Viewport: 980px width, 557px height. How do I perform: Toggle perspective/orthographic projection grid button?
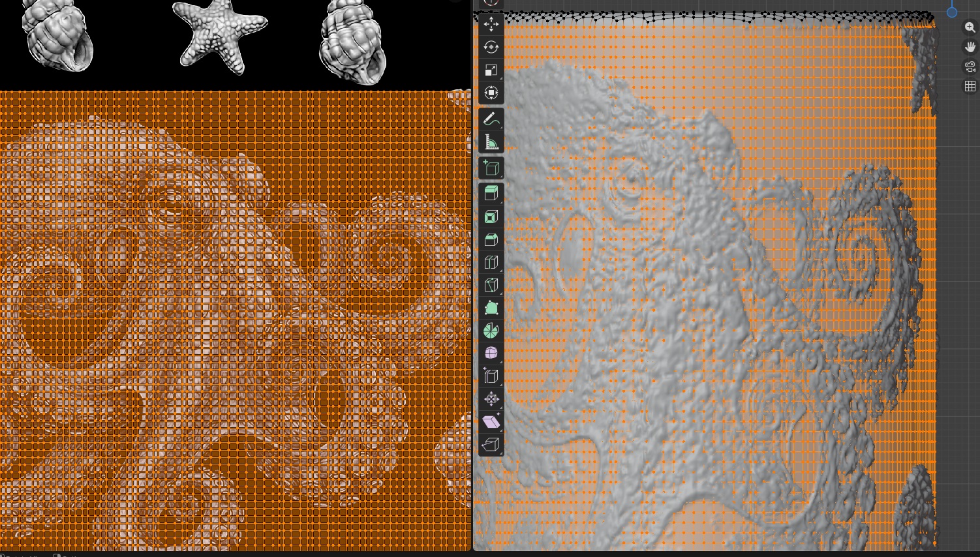(x=970, y=86)
